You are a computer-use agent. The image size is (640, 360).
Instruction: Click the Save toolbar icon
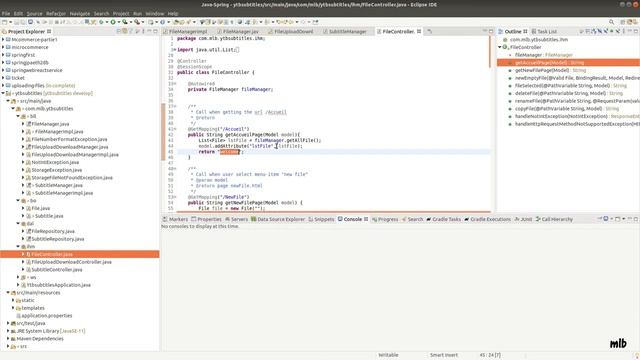point(16,22)
